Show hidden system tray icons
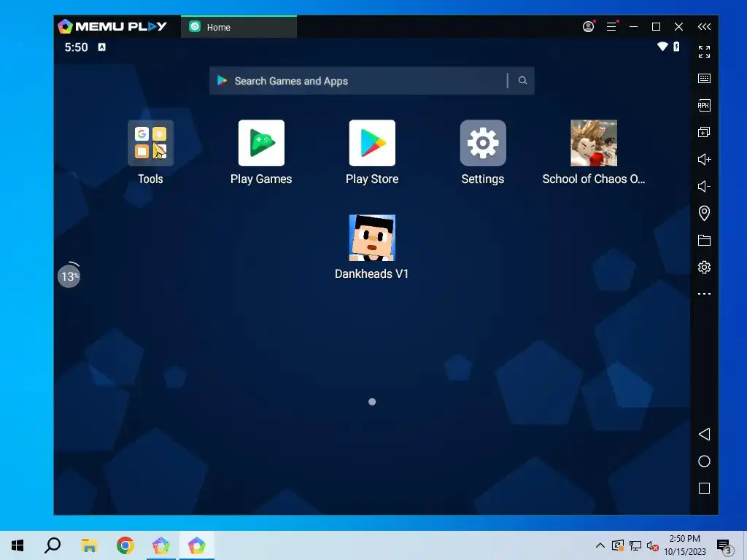This screenshot has height=560, width=747. pyautogui.click(x=600, y=545)
